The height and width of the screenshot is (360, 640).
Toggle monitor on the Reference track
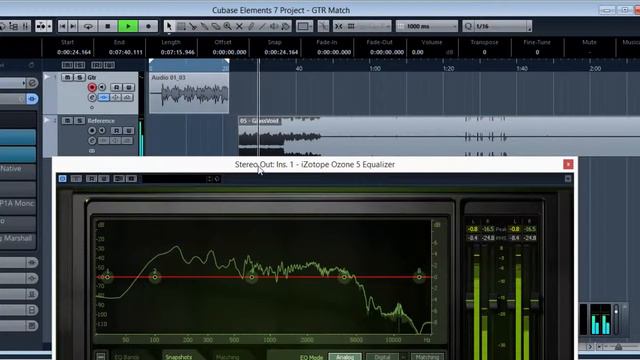(102, 131)
